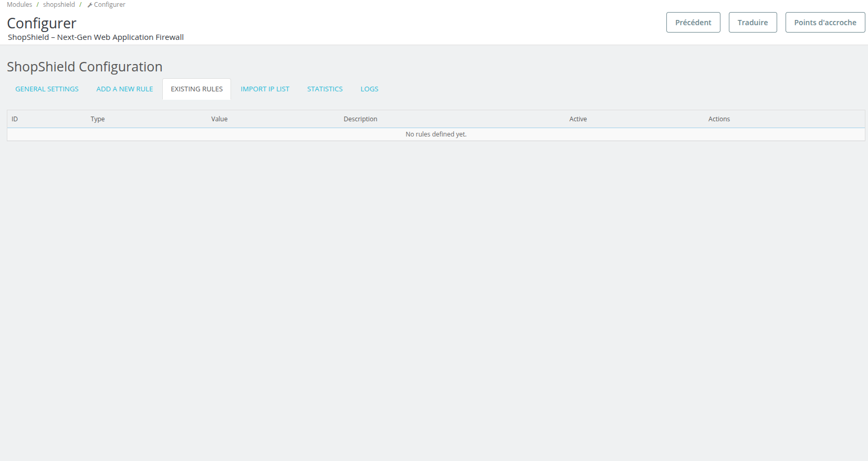Go to the Import IP List tab
868x461 pixels.
tap(265, 89)
